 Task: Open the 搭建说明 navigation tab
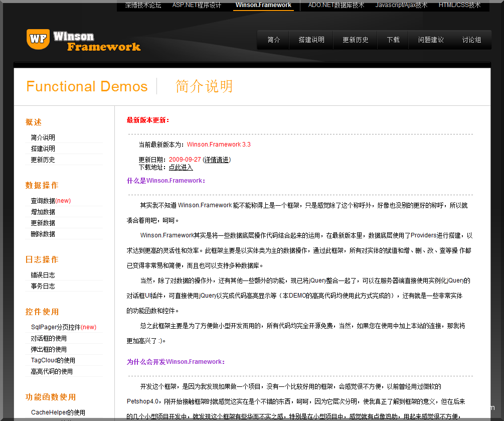pyautogui.click(x=311, y=40)
